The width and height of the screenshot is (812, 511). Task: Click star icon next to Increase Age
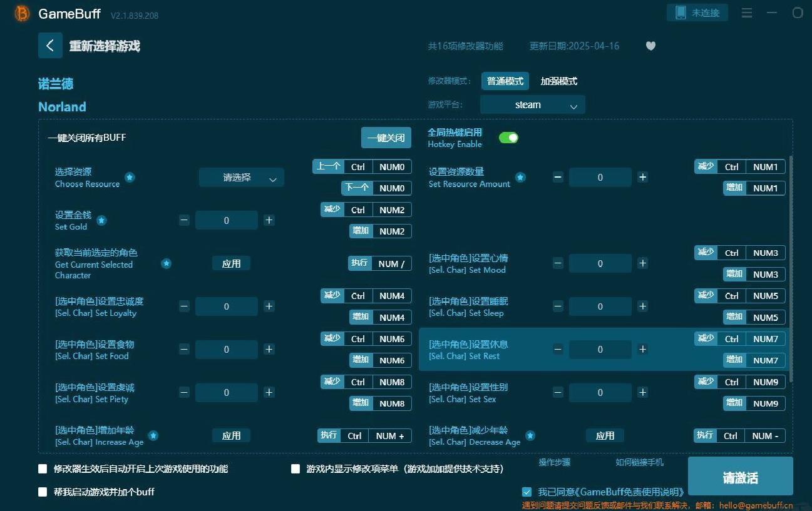pyautogui.click(x=153, y=435)
